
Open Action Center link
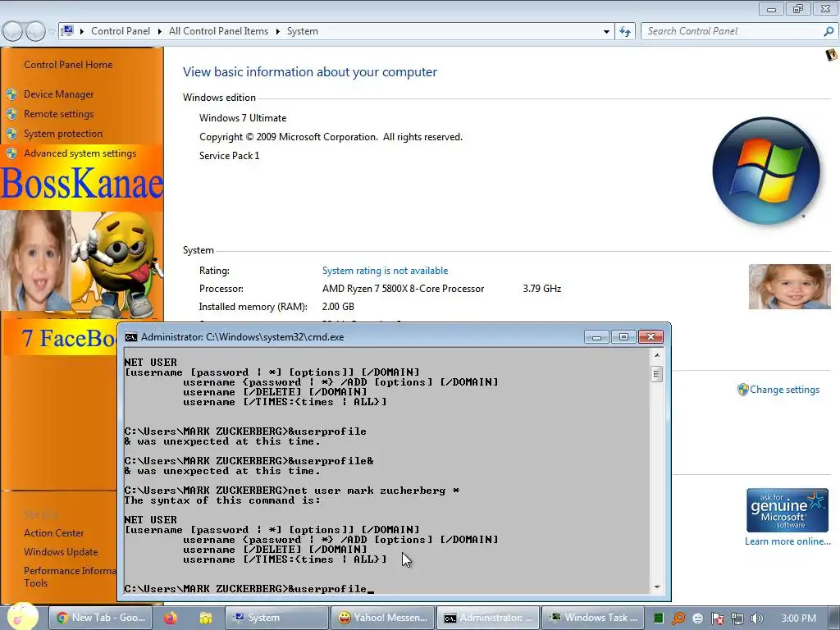[x=53, y=533]
